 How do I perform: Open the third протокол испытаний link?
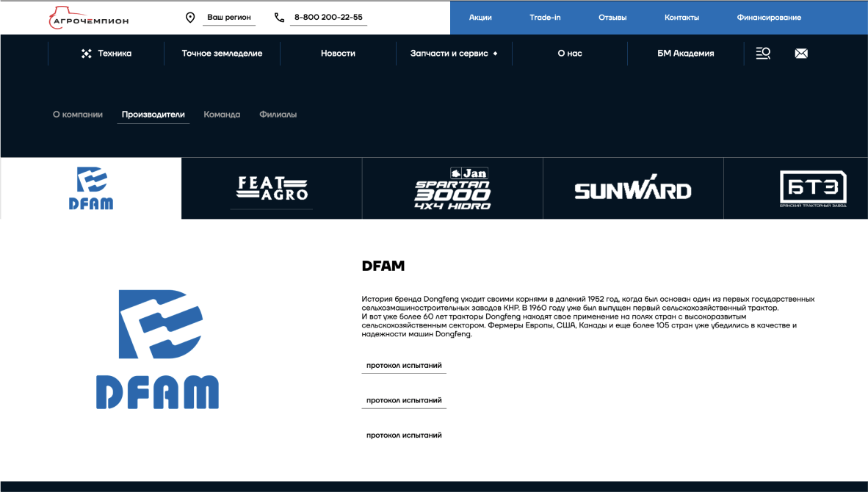pos(404,435)
